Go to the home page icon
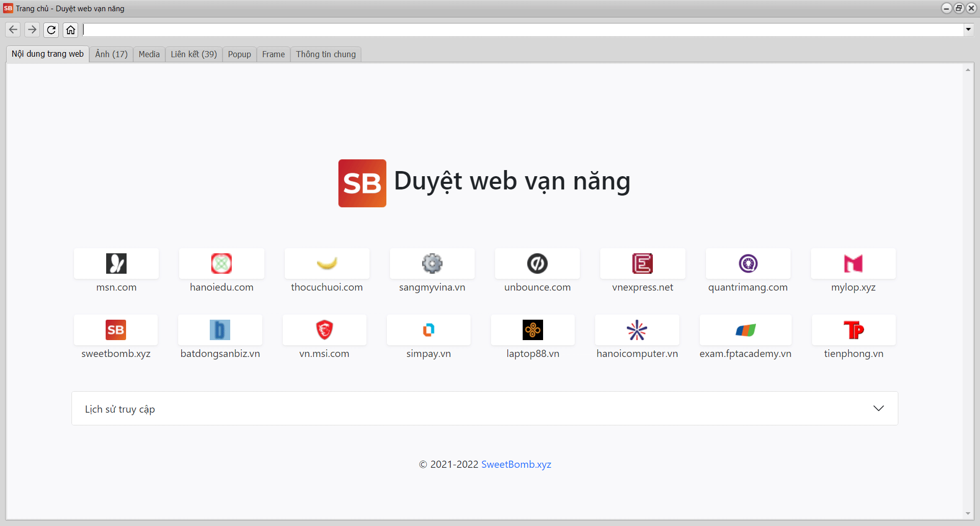Image resolution: width=980 pixels, height=526 pixels. coord(70,30)
